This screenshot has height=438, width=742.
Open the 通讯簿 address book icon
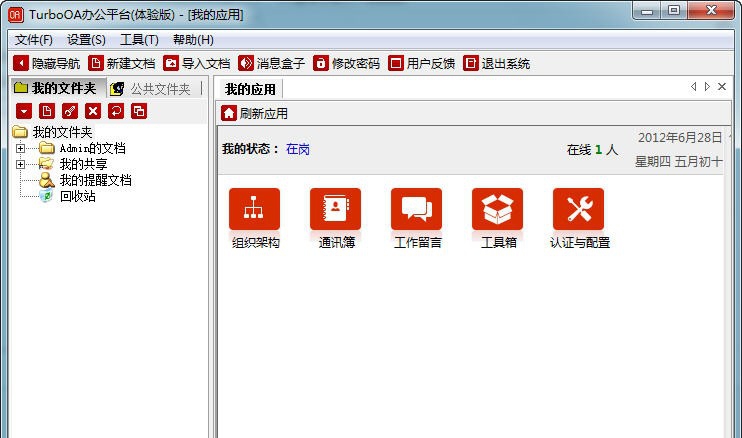click(x=336, y=218)
